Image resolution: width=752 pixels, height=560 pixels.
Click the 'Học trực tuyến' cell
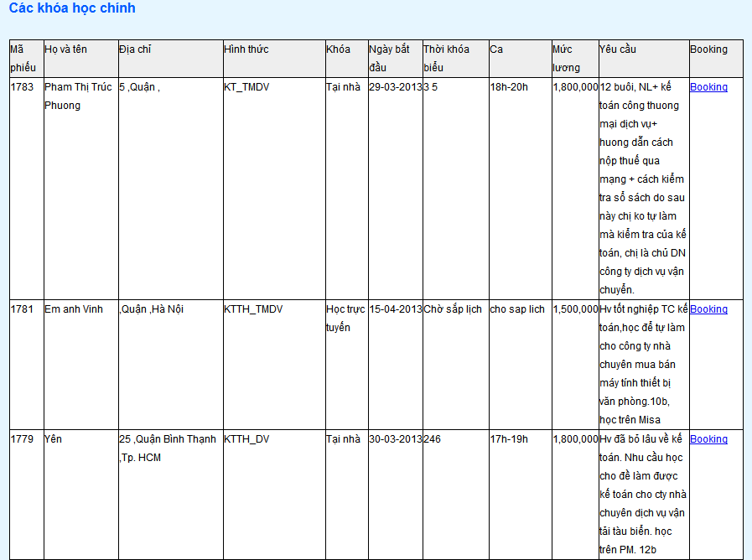coord(345,319)
